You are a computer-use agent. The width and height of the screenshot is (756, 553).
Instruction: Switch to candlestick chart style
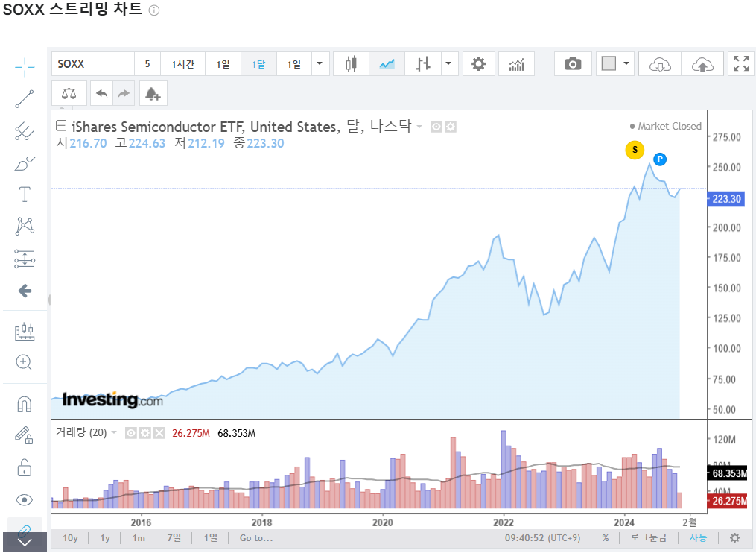pos(351,63)
